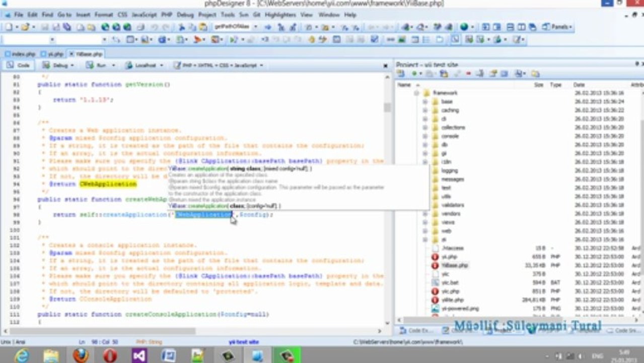Select yiic.bat in the project tree
The width and height of the screenshot is (644, 363).
coord(450,282)
